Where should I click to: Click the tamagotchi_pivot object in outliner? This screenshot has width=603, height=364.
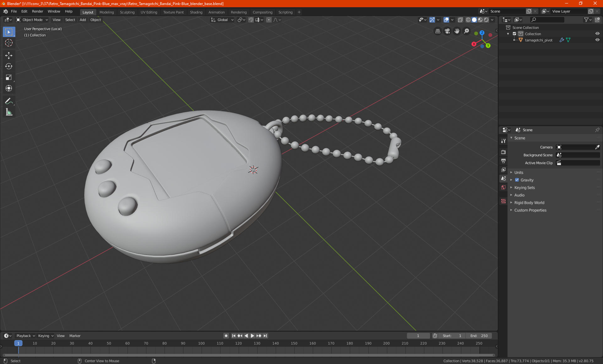tap(539, 40)
